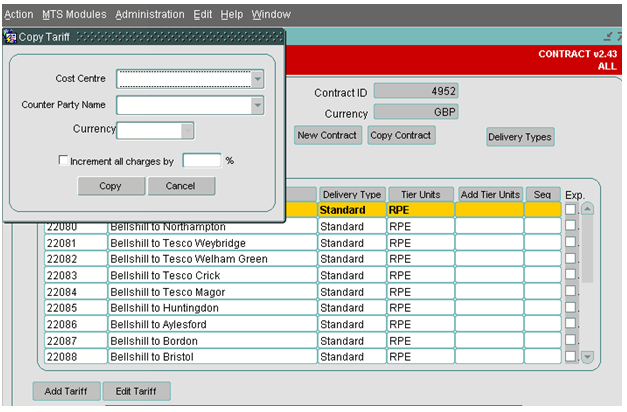Click Standard delivery type for tariff 22083
The width and height of the screenshot is (627, 412).
(352, 276)
